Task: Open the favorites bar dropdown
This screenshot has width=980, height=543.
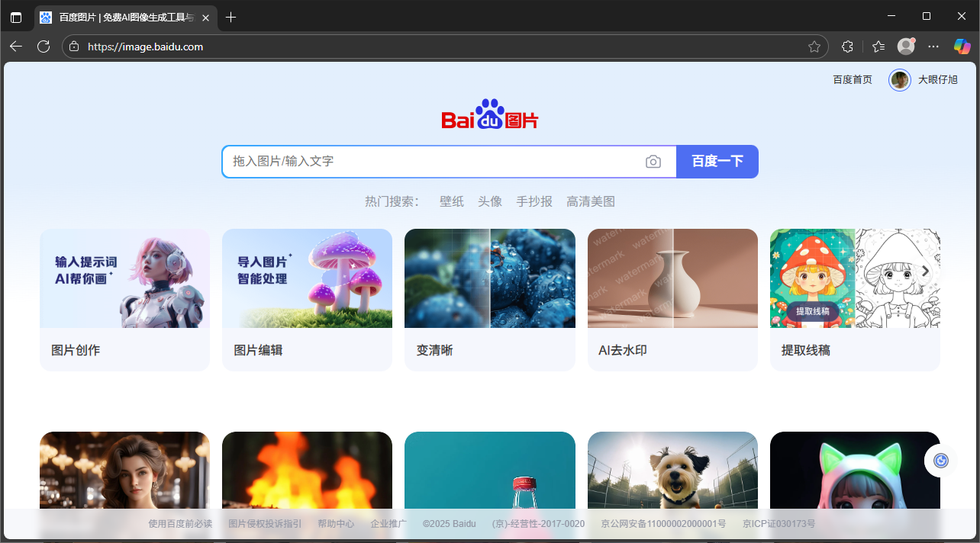Action: [x=878, y=47]
